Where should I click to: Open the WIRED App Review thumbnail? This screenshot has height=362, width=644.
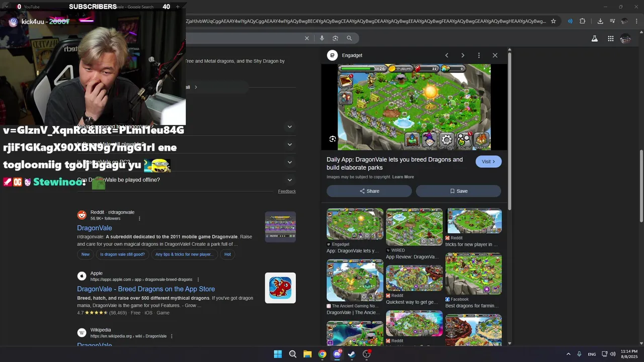(x=414, y=227)
